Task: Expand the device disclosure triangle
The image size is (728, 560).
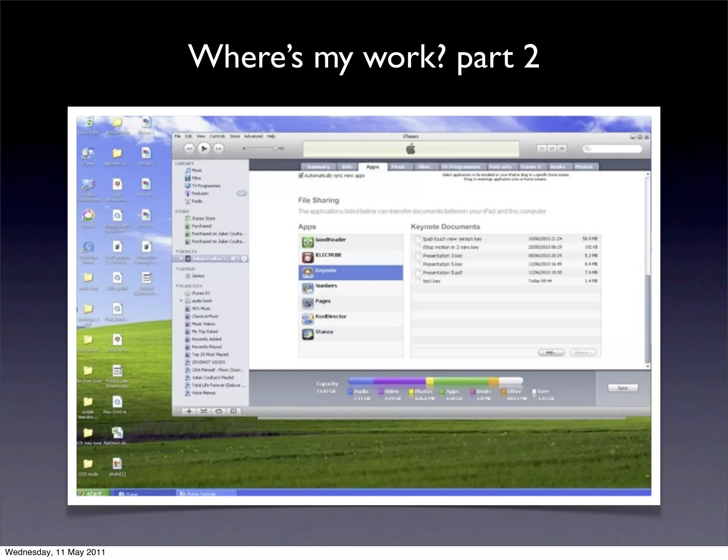Action: [x=182, y=259]
